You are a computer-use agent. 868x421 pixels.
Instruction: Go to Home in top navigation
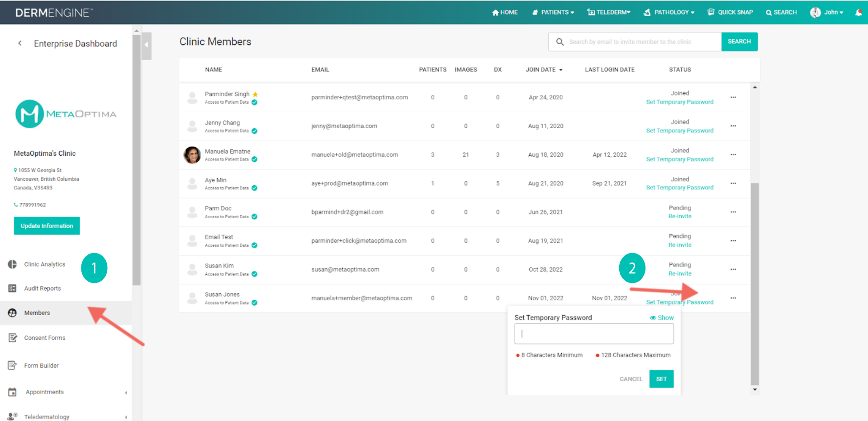[505, 12]
